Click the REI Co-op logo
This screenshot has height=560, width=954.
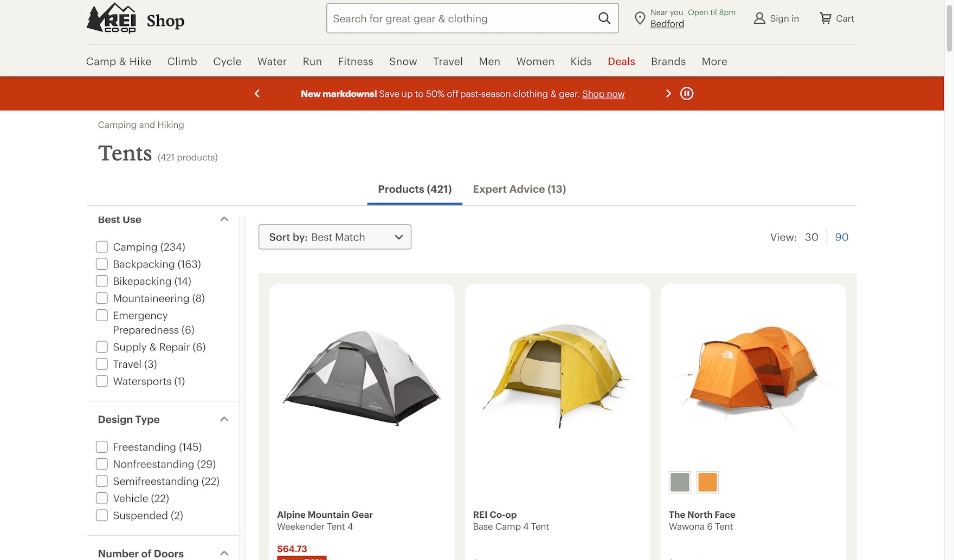pos(112,18)
